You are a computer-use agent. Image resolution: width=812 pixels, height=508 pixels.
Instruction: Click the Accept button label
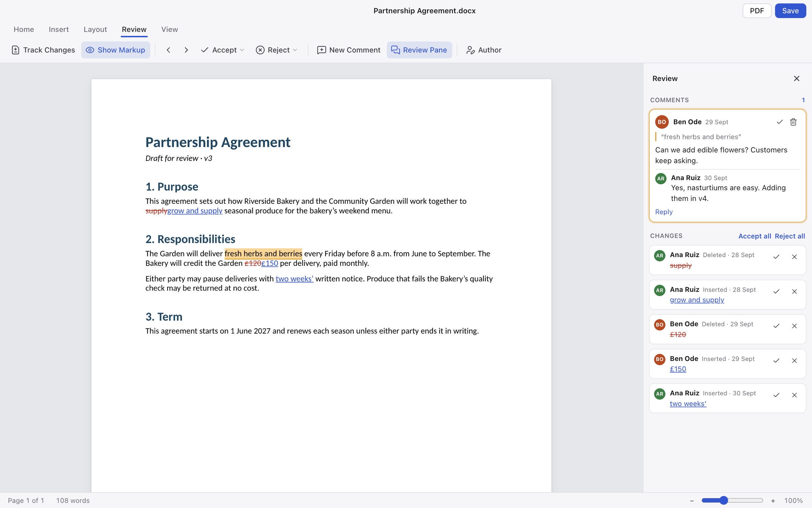click(224, 50)
